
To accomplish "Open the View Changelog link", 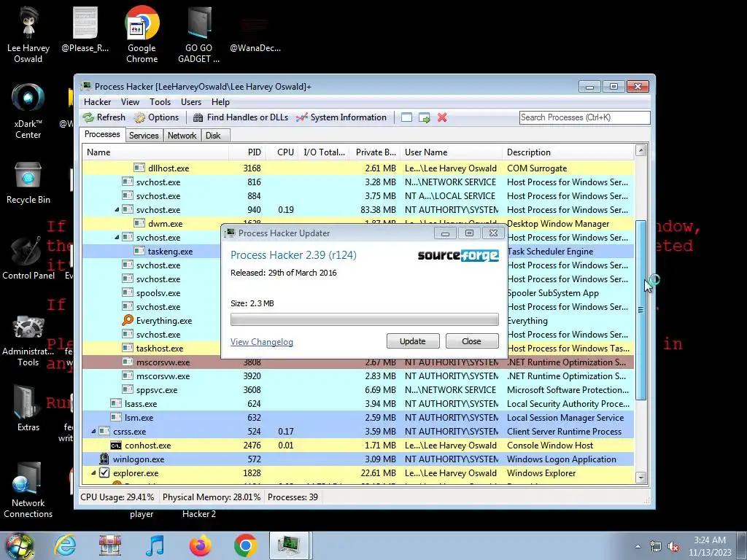I will click(262, 342).
